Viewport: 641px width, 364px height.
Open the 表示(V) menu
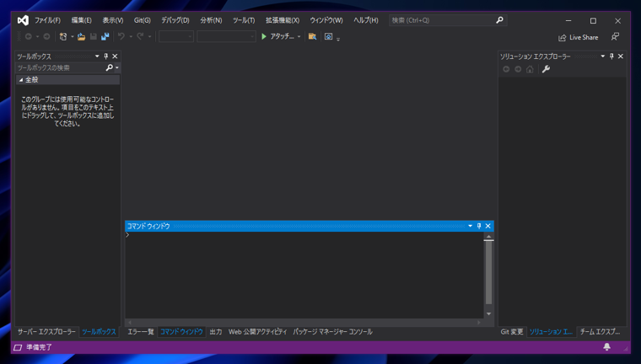coord(113,20)
